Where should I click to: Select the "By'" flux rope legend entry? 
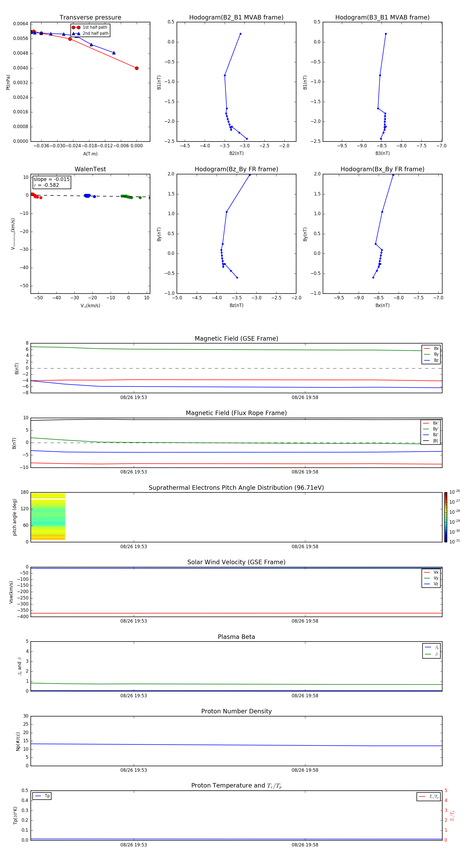[431, 429]
